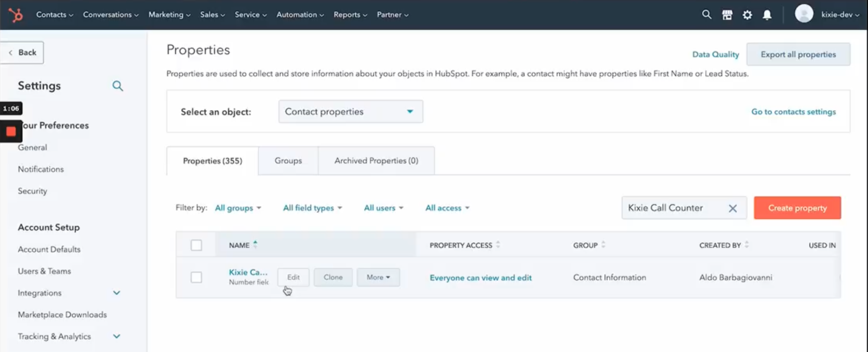Click Edit on Kixie property
The image size is (868, 352).
click(x=294, y=278)
